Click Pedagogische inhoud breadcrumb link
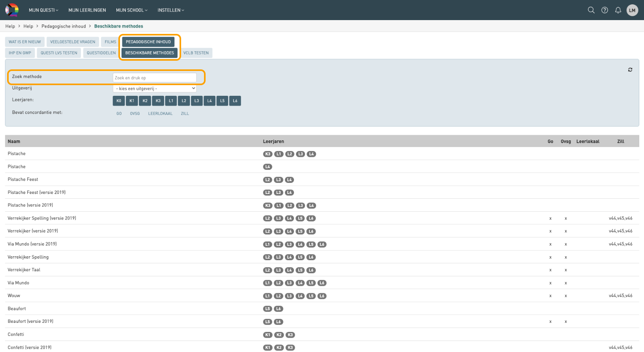Viewport: 644px width, 352px height. tap(64, 26)
